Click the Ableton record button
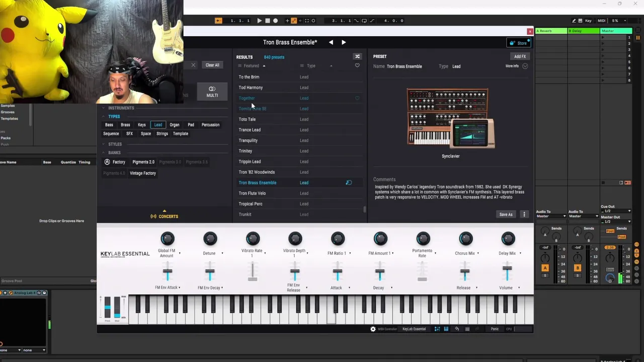 pyautogui.click(x=275, y=21)
